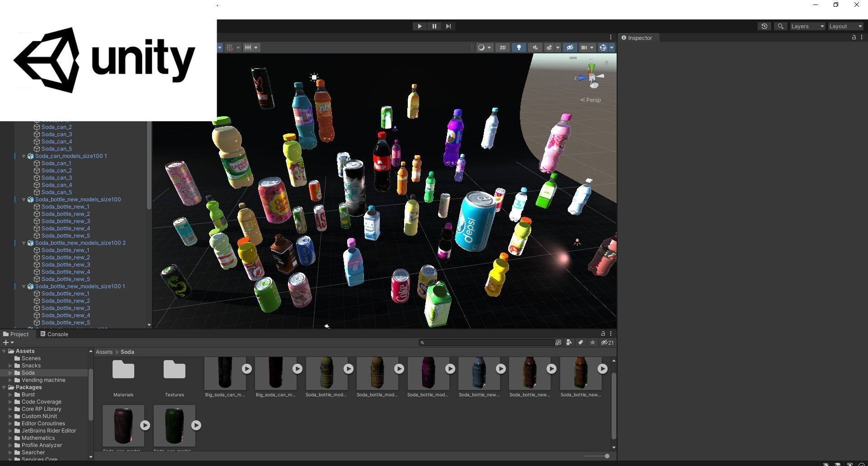
Task: Click the plus create asset button
Action: (8, 342)
